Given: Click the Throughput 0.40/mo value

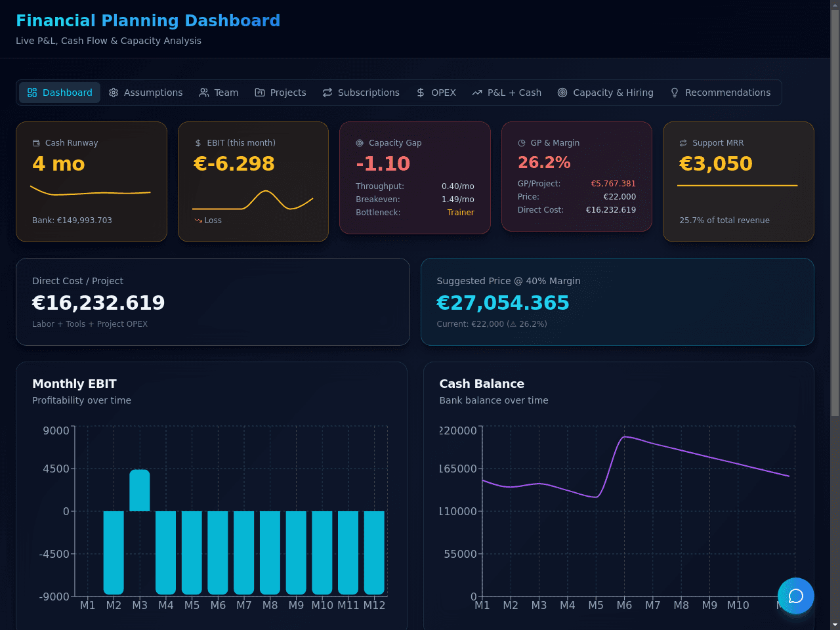Looking at the screenshot, I should coord(458,186).
